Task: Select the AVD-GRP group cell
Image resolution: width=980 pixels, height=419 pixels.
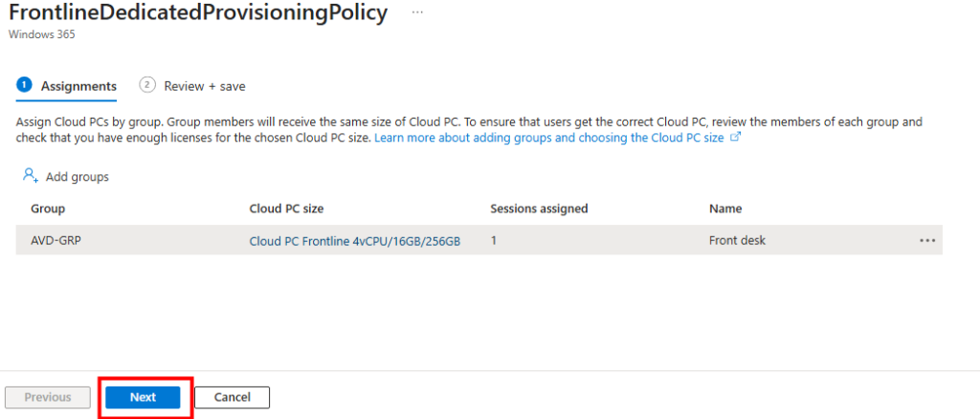Action: pos(56,241)
